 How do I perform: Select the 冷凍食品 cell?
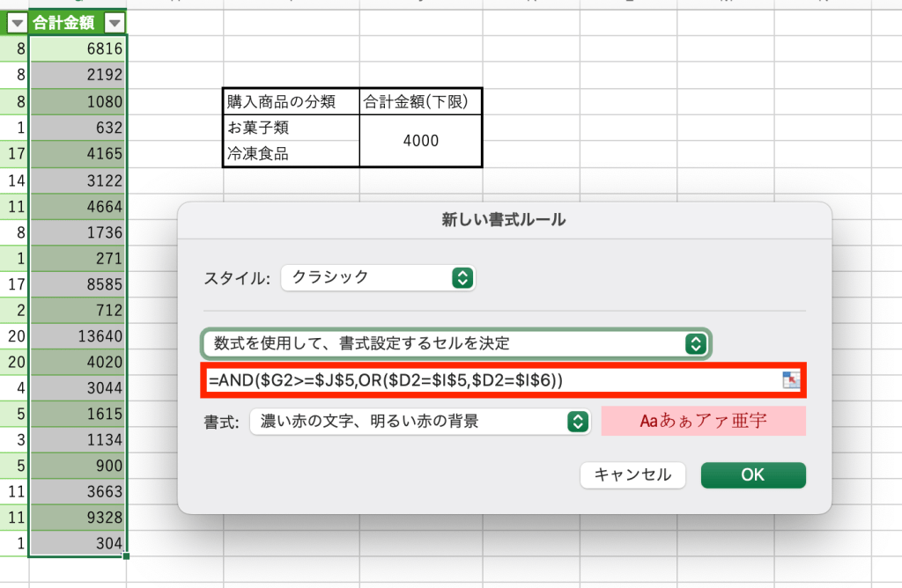pos(292,154)
